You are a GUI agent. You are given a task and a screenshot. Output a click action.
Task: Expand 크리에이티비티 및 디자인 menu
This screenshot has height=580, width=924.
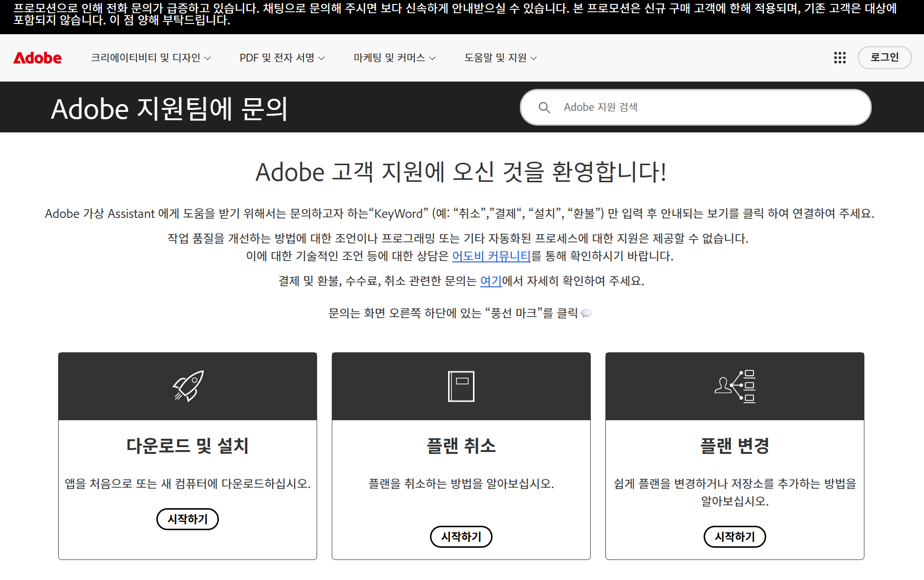(150, 58)
